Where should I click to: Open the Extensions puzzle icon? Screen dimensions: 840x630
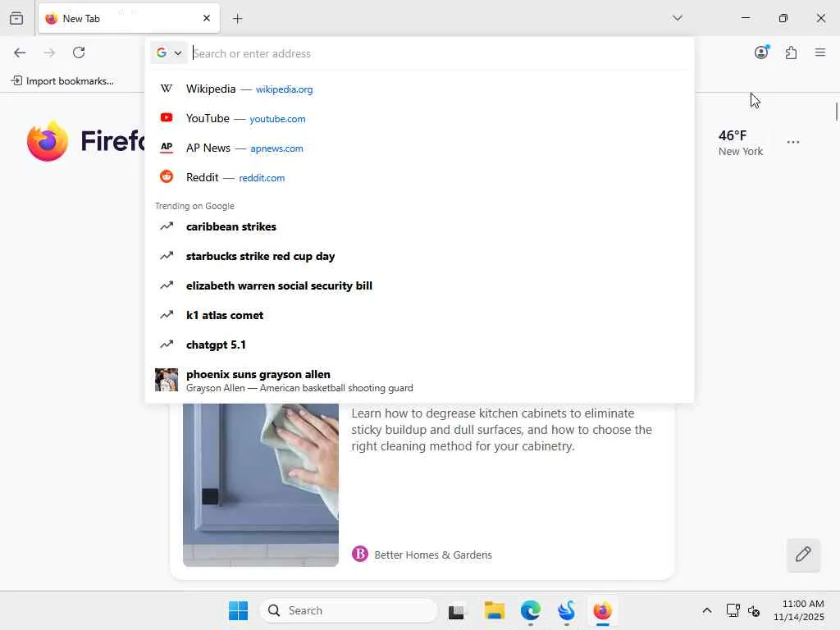point(791,52)
